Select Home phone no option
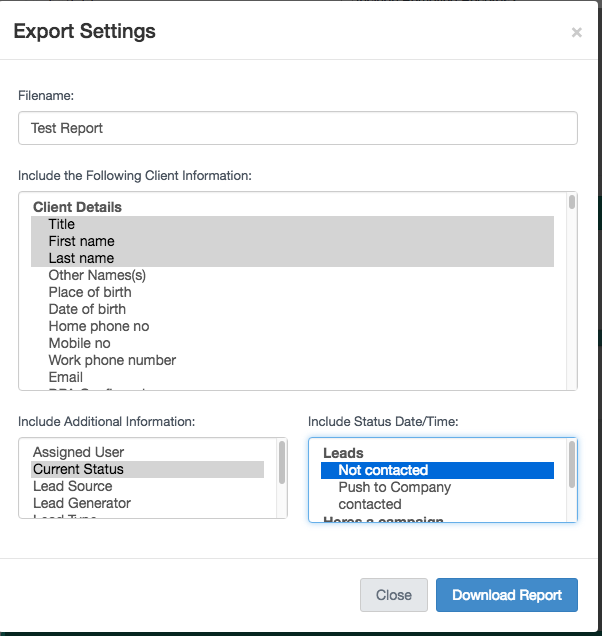Image resolution: width=602 pixels, height=636 pixels. (98, 326)
